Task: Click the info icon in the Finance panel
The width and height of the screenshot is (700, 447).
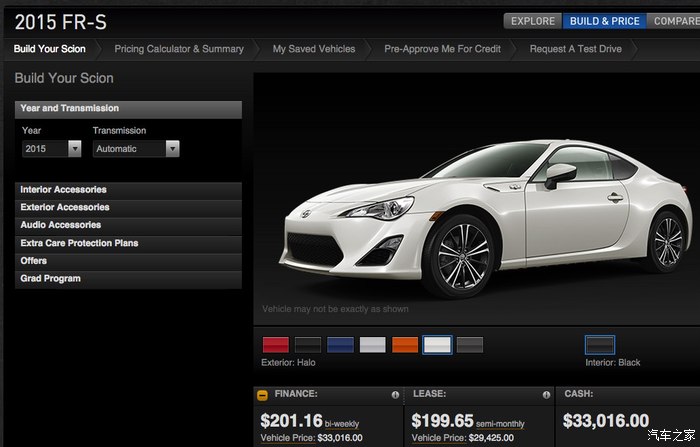Action: pos(395,395)
